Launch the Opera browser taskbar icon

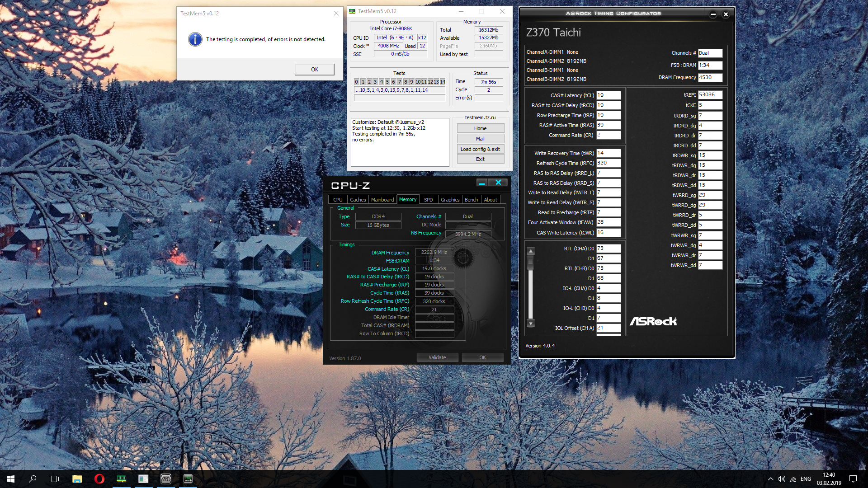[x=99, y=479]
